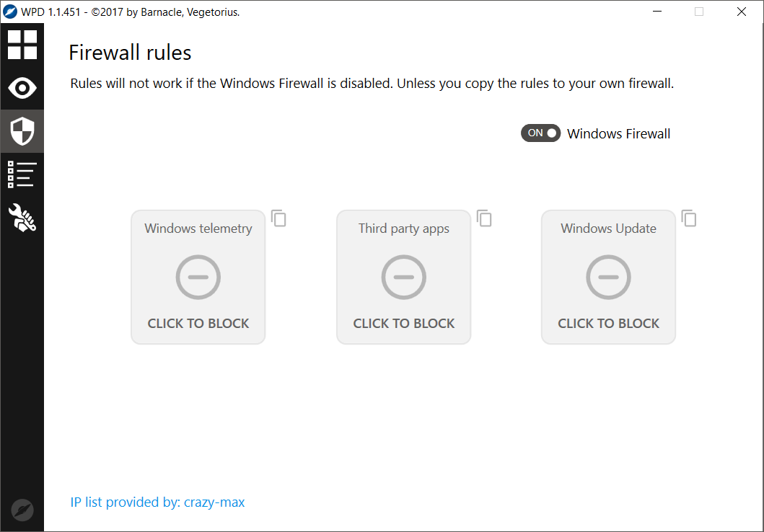Copy Third party apps rules
This screenshot has height=532, width=764.
(485, 218)
